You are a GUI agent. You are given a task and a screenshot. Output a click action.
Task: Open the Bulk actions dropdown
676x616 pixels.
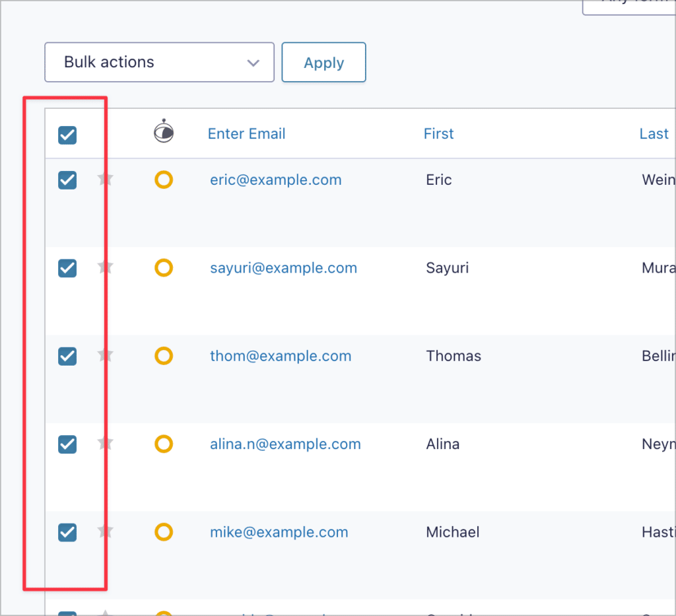pos(159,62)
